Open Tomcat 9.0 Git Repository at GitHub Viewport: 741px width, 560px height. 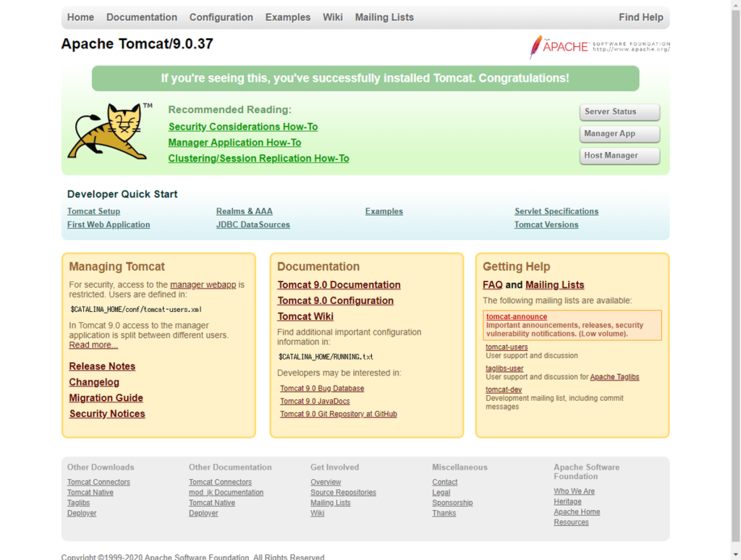(x=338, y=414)
